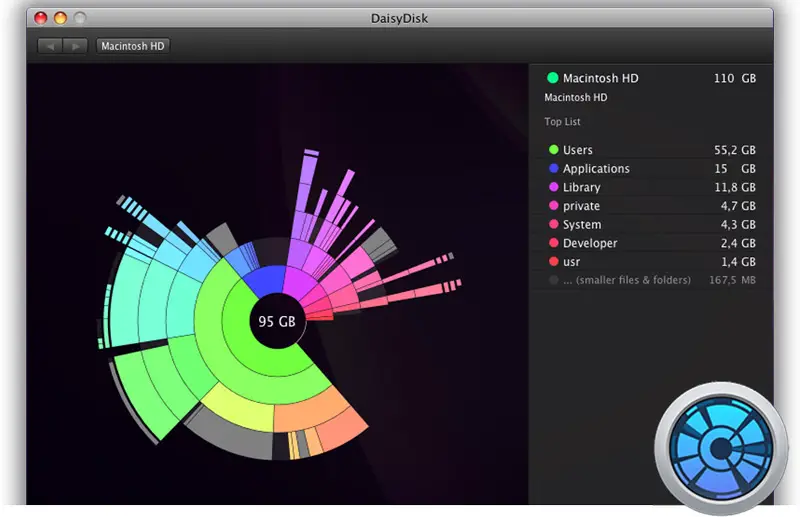Screen dimensions: 800x517
Task: Click the Macintosh HD breadcrumb button
Action: [133, 46]
